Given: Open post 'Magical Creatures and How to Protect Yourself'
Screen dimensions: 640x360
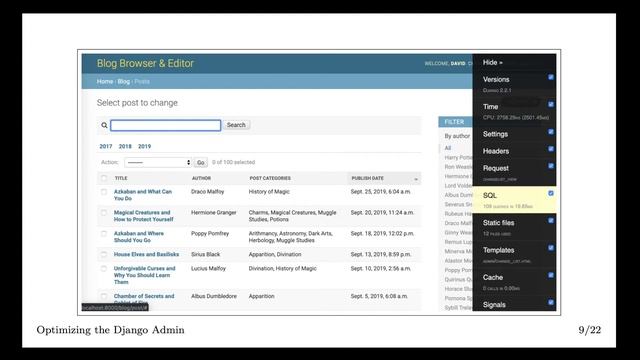Looking at the screenshot, I should 144,216.
